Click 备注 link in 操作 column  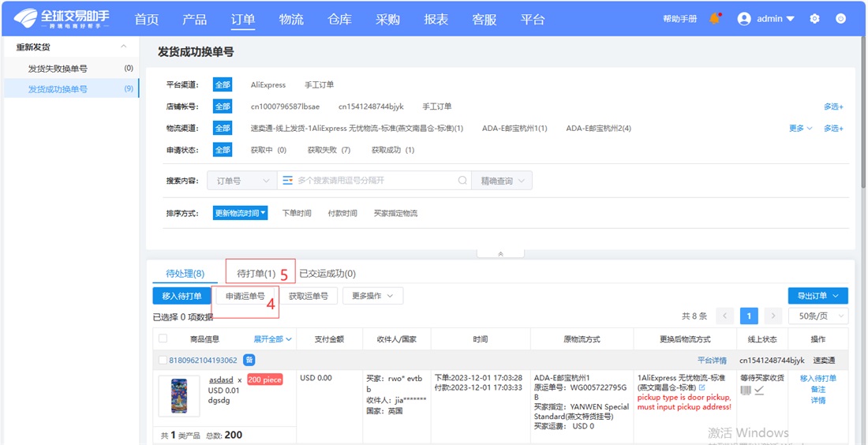[x=817, y=389]
